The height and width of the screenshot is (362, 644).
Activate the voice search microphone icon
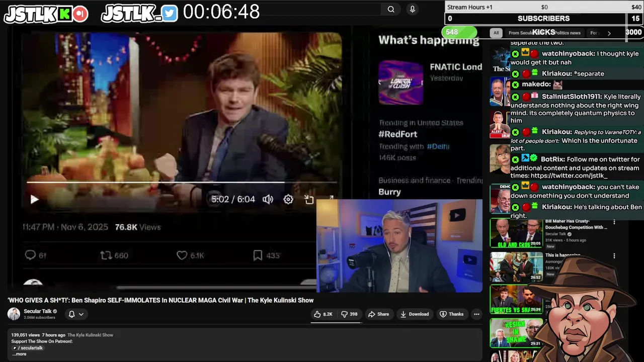(x=412, y=9)
